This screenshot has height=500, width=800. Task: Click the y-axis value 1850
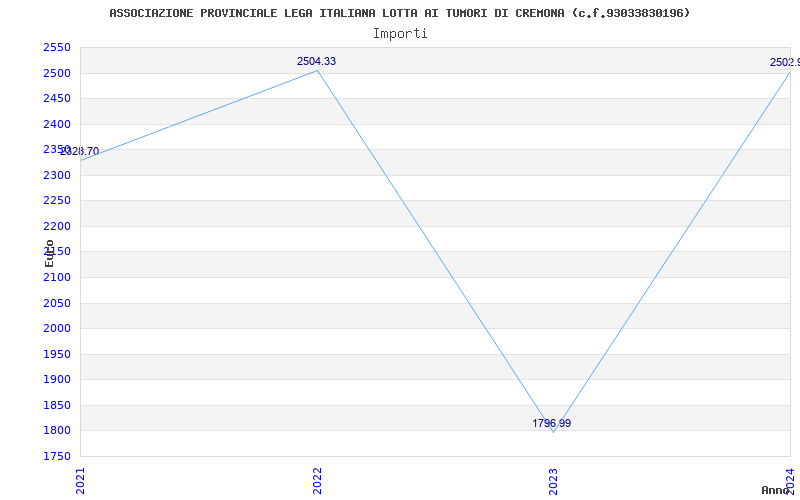point(57,406)
